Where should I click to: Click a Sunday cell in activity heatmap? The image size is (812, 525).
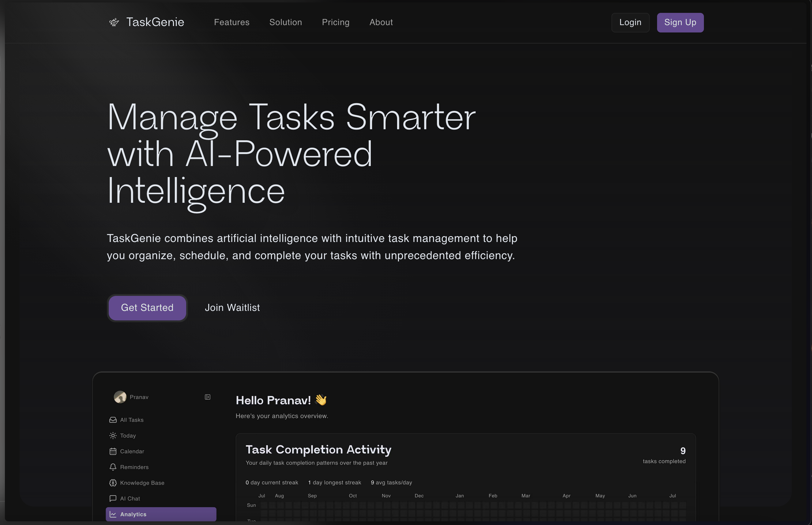coord(264,505)
